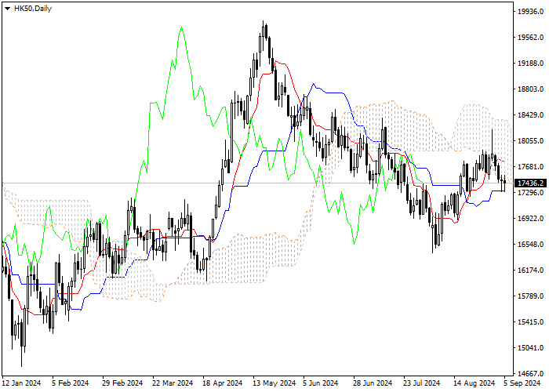Click price axis label 17296.0
This screenshot has height=392, width=549.
[x=530, y=193]
